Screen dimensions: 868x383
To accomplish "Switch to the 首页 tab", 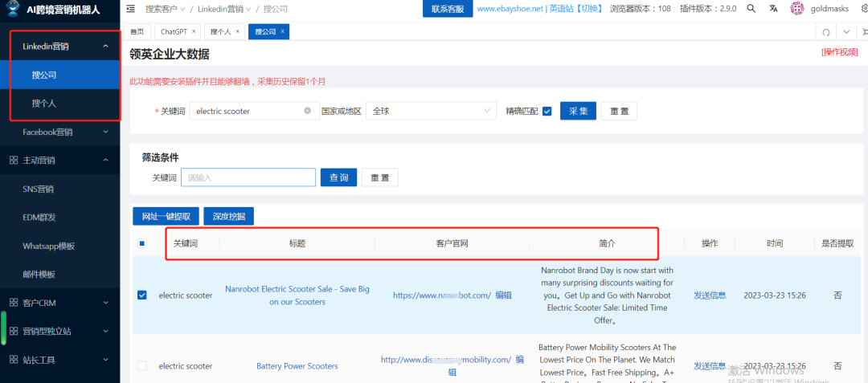I will click(137, 32).
